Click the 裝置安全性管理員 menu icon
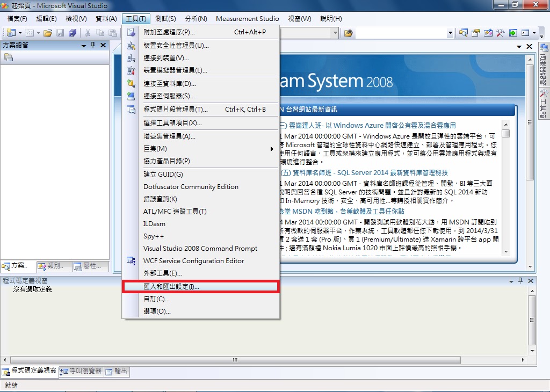Image resolution: width=550 pixels, height=392 pixels. click(x=131, y=46)
